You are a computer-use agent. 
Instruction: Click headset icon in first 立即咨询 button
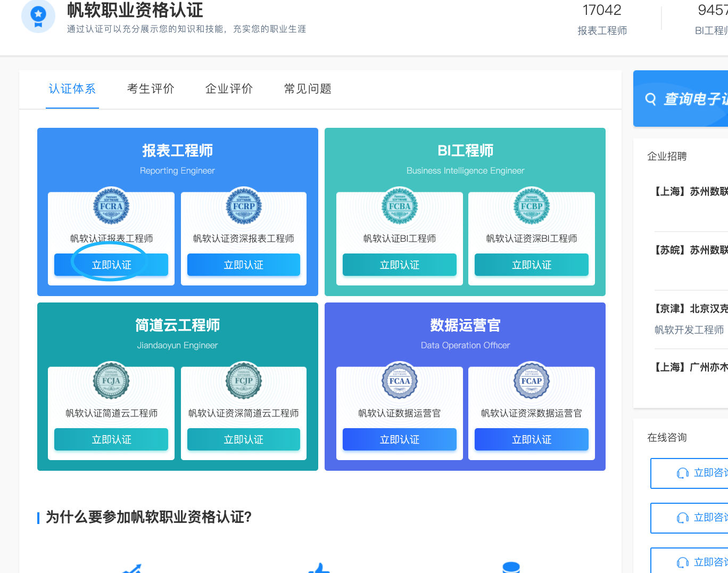[x=683, y=473]
